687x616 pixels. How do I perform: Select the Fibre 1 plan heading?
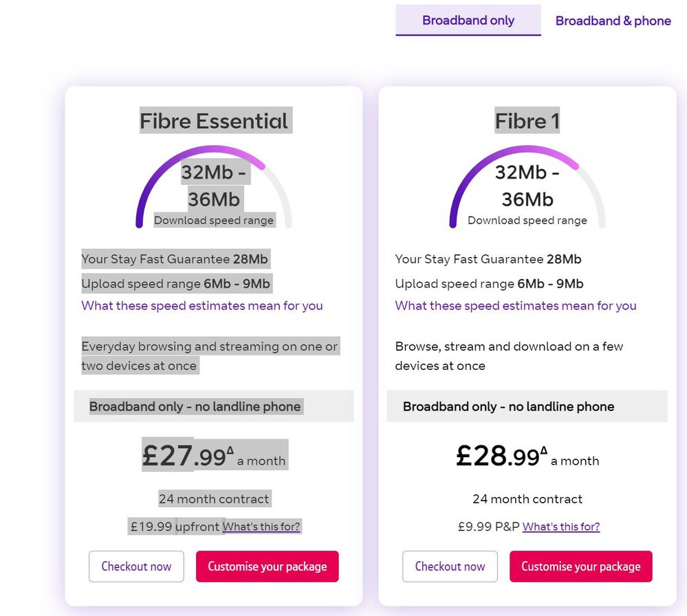pyautogui.click(x=527, y=122)
